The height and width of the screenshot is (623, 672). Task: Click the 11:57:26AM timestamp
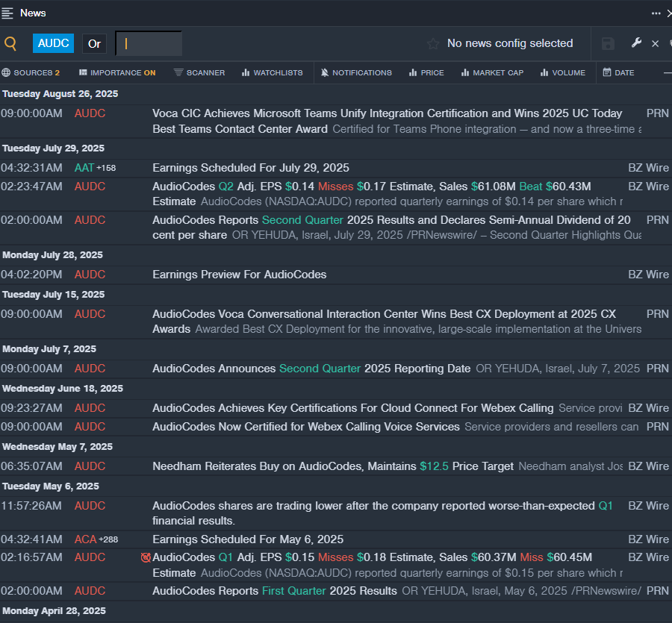tap(31, 506)
